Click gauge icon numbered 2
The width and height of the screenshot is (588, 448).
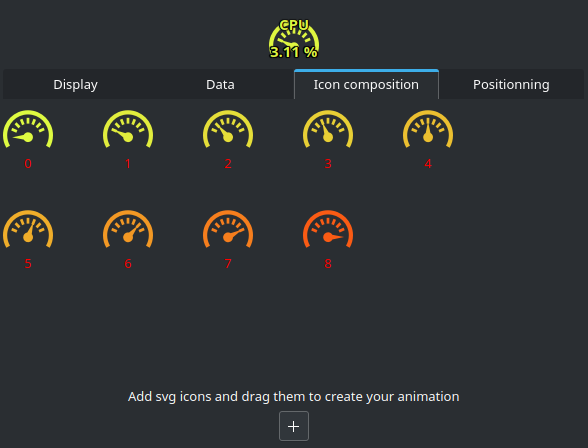coord(228,129)
